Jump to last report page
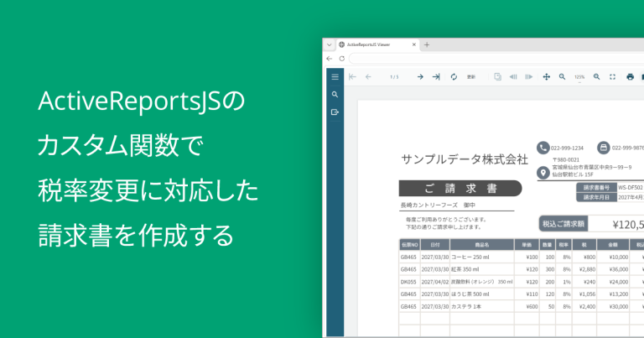 436,77
